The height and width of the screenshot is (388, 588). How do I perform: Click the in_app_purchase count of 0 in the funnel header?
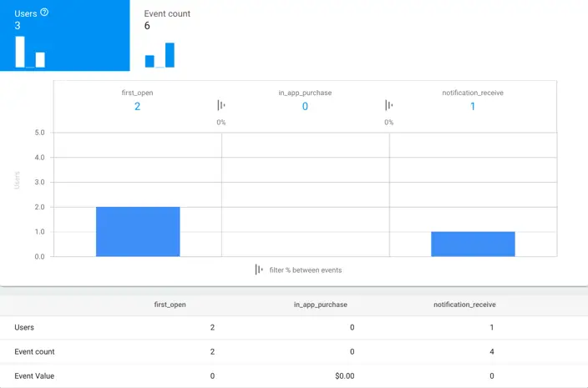[x=305, y=107]
